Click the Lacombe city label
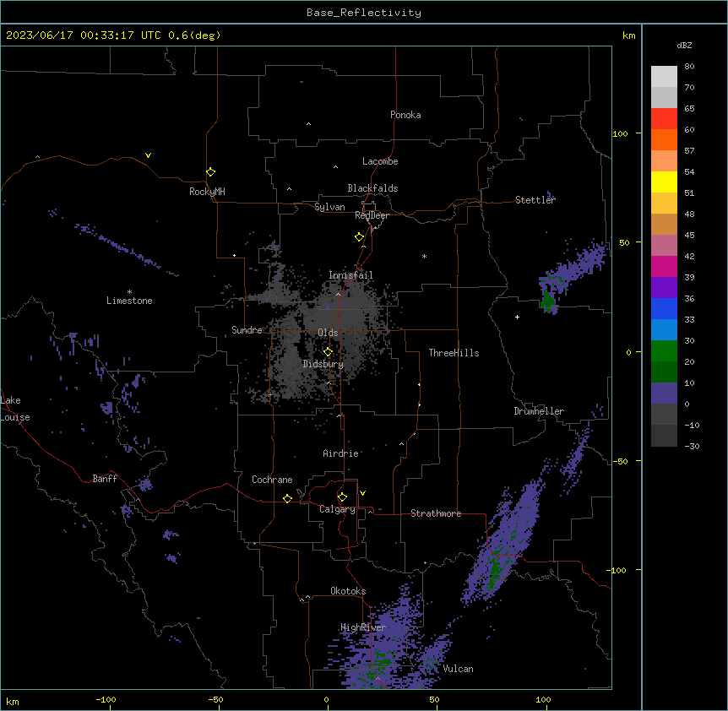Viewport: 728px width, 711px height. (380, 161)
